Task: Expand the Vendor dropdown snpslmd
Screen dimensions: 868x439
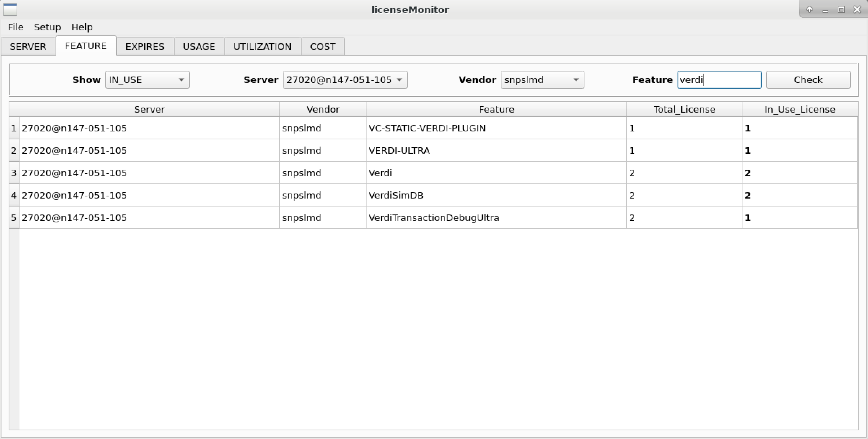Action: tap(542, 80)
